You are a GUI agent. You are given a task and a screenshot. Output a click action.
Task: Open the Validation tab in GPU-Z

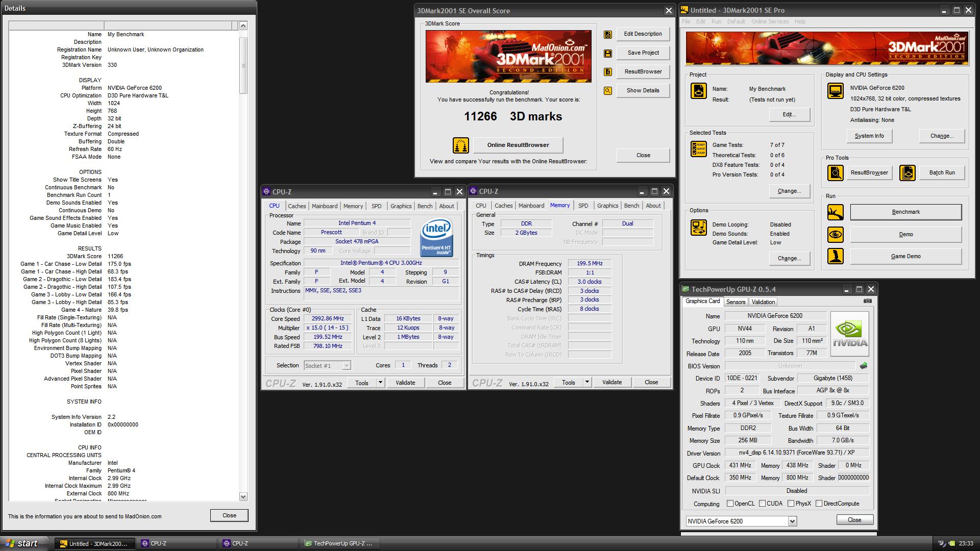pyautogui.click(x=763, y=302)
